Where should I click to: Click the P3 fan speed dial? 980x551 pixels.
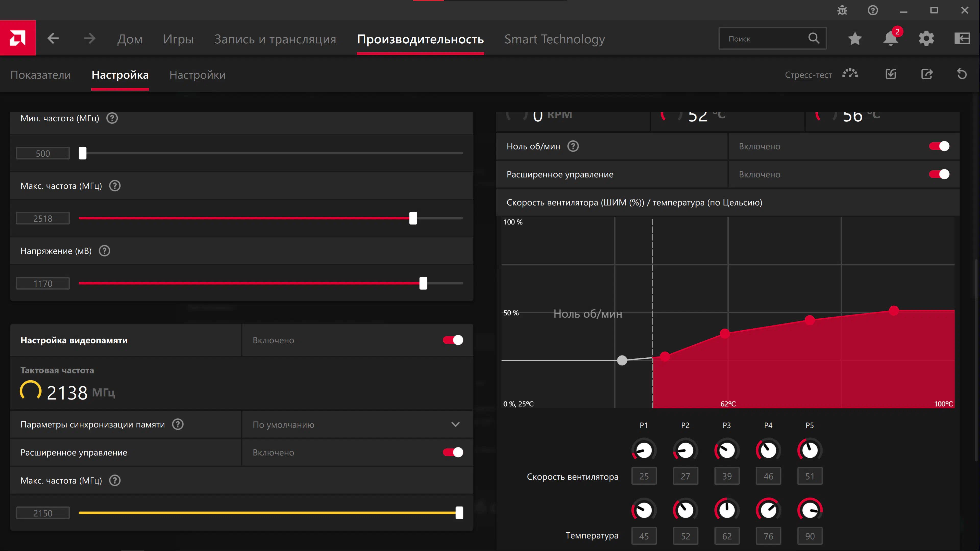coord(727,450)
